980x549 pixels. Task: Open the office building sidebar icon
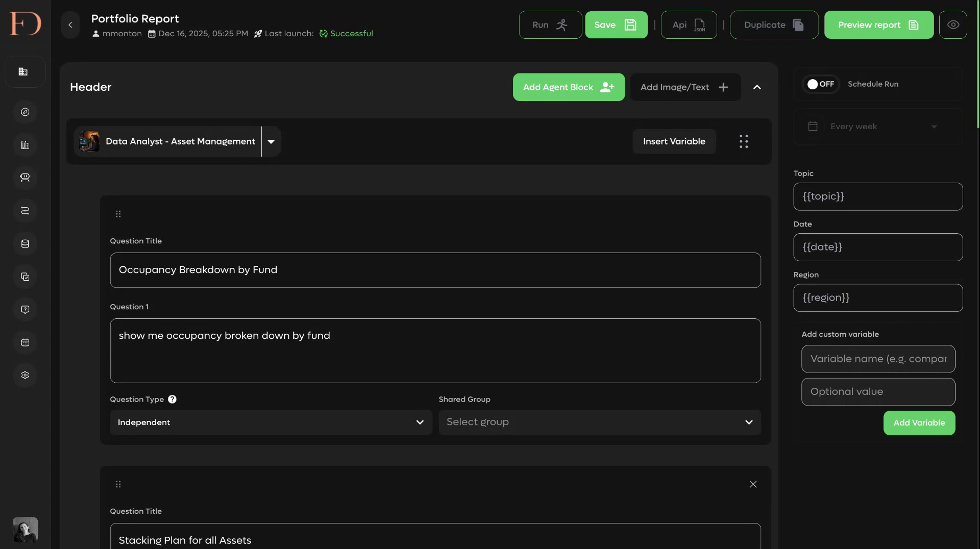click(x=25, y=145)
